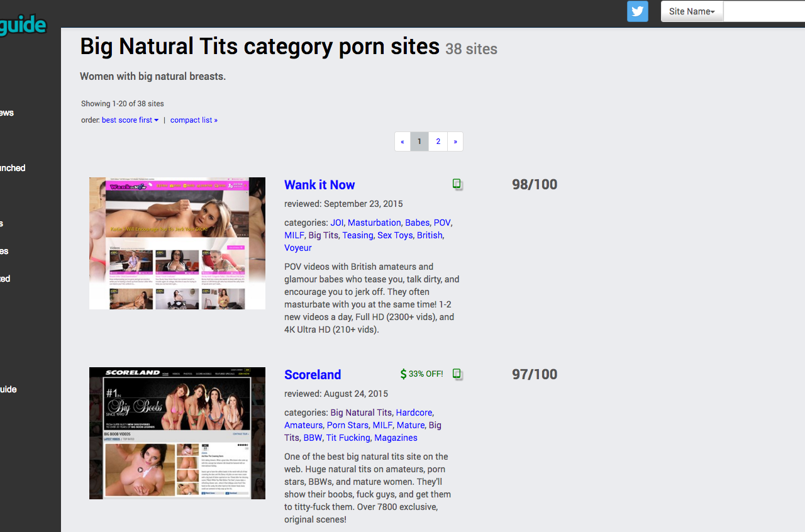
Task: Browse the Teasing category
Action: coord(358,235)
